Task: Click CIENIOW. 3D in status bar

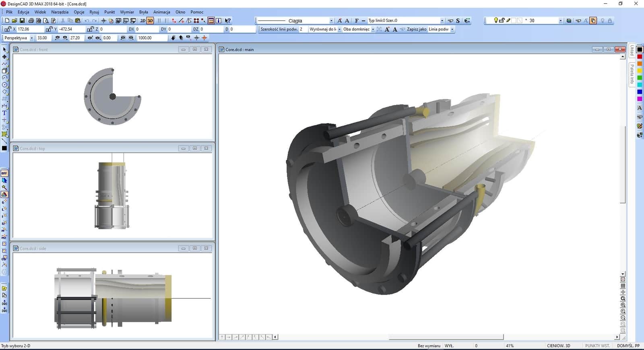Action: pos(558,346)
